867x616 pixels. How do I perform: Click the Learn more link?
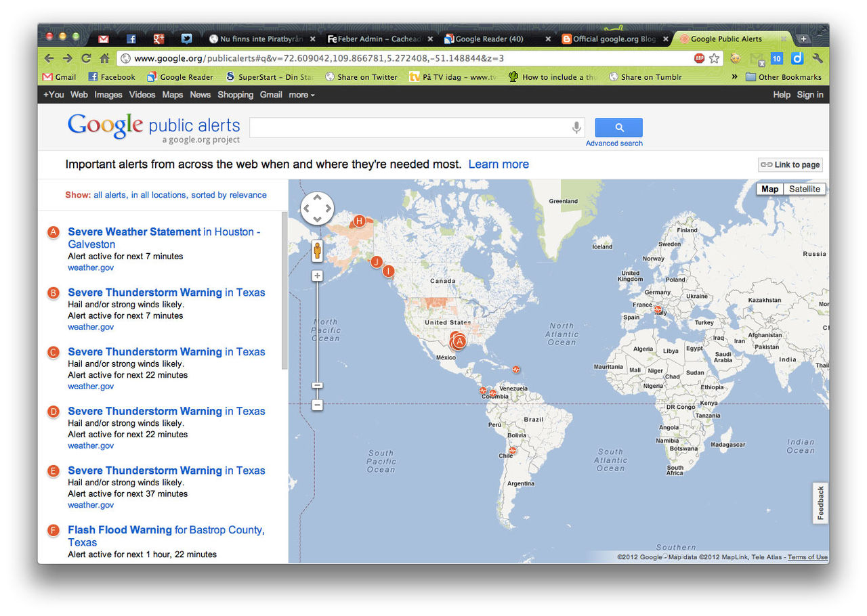(499, 164)
